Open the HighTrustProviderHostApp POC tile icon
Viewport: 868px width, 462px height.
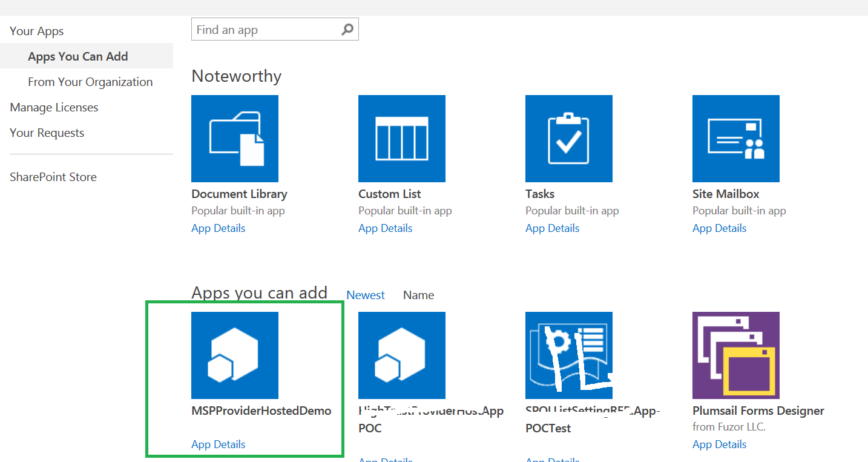[x=401, y=355]
